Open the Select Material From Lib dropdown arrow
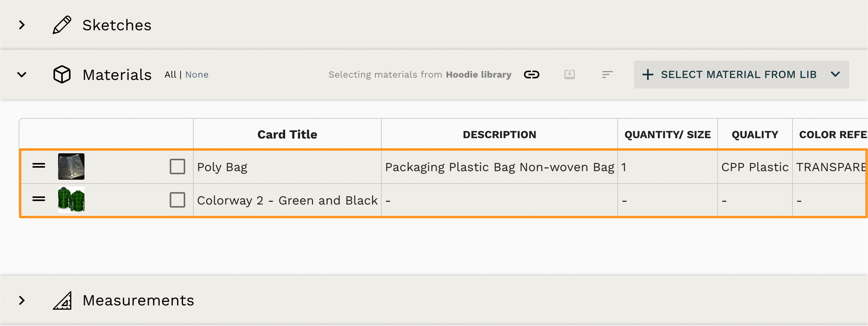Screen dimensions: 868x326 click(x=835, y=75)
